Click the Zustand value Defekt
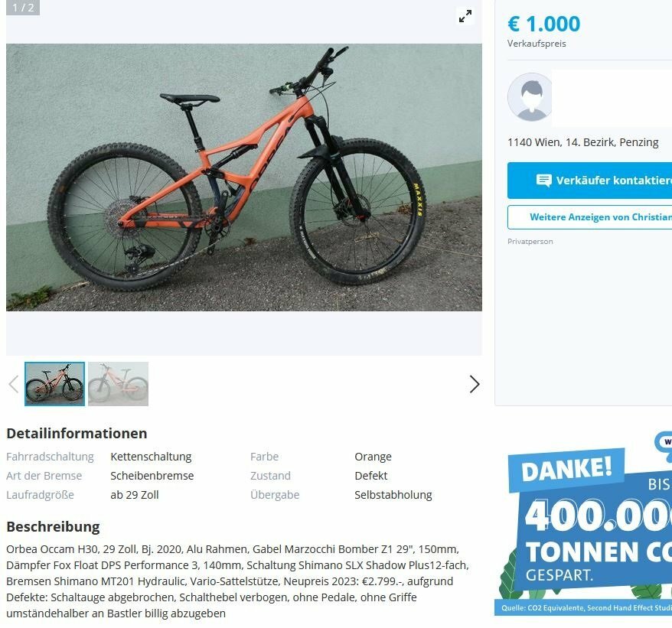 click(x=370, y=476)
